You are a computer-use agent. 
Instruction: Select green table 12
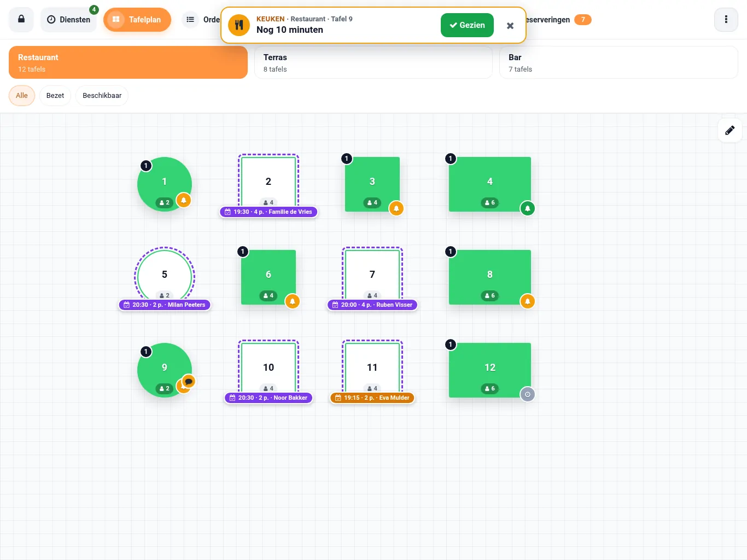(x=490, y=370)
